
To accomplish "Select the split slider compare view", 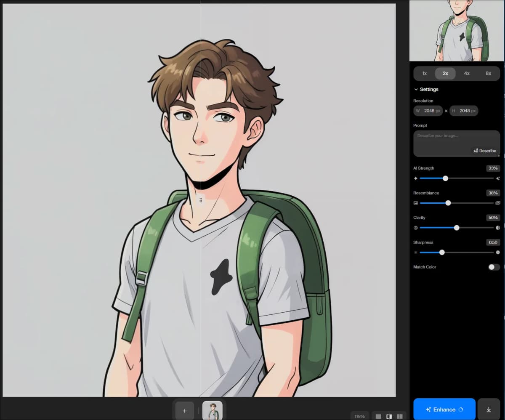I will (x=389, y=416).
